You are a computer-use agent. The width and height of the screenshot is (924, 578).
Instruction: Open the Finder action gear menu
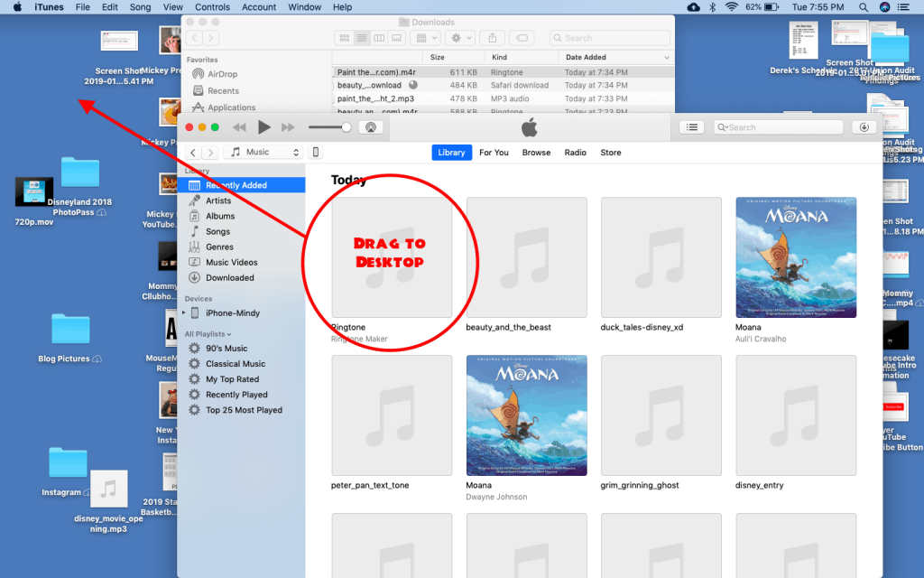click(461, 38)
